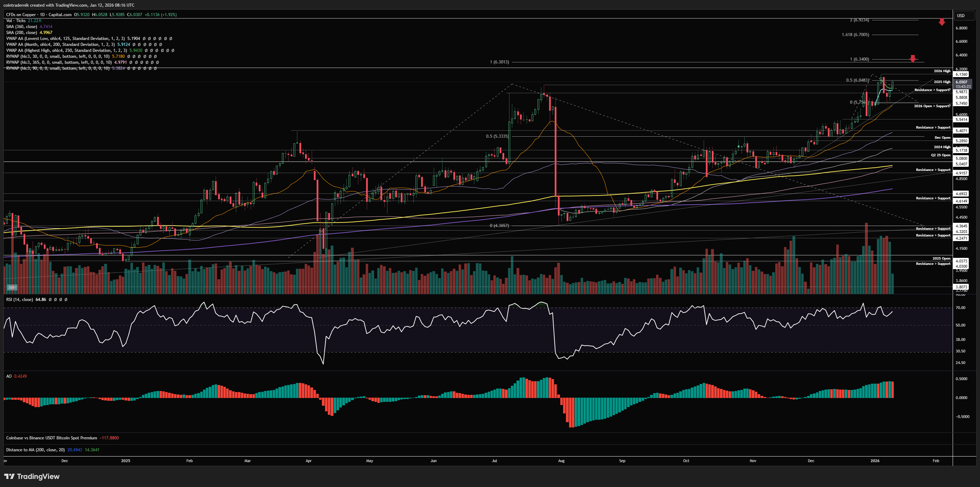Click the VWAP AA (Month) legend entry
The width and height of the screenshot is (980, 487).
(x=60, y=44)
